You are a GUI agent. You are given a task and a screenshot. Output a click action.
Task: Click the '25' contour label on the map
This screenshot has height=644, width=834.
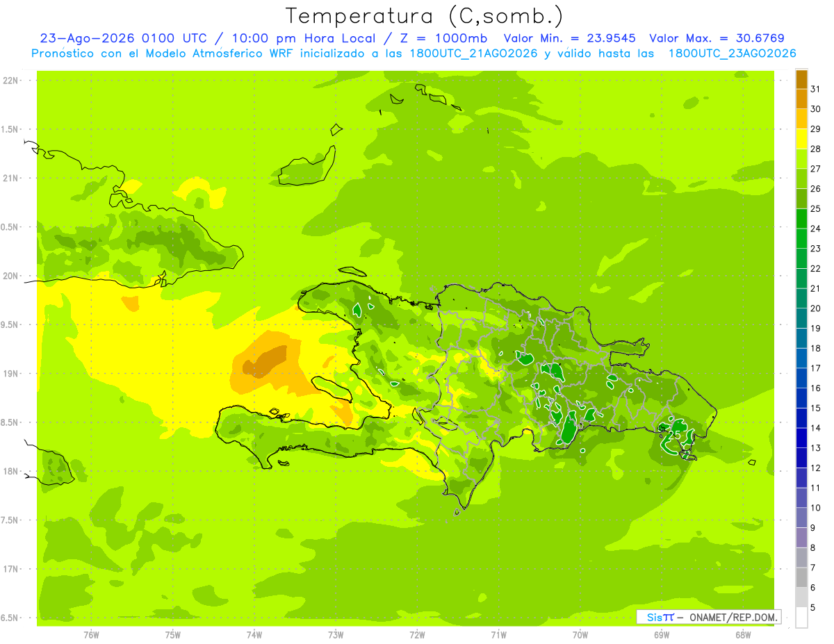click(674, 435)
